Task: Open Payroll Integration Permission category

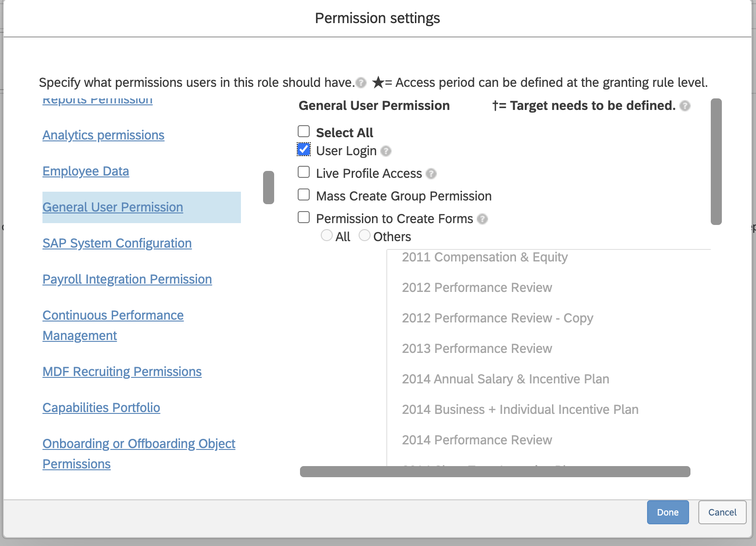Action: pos(127,279)
